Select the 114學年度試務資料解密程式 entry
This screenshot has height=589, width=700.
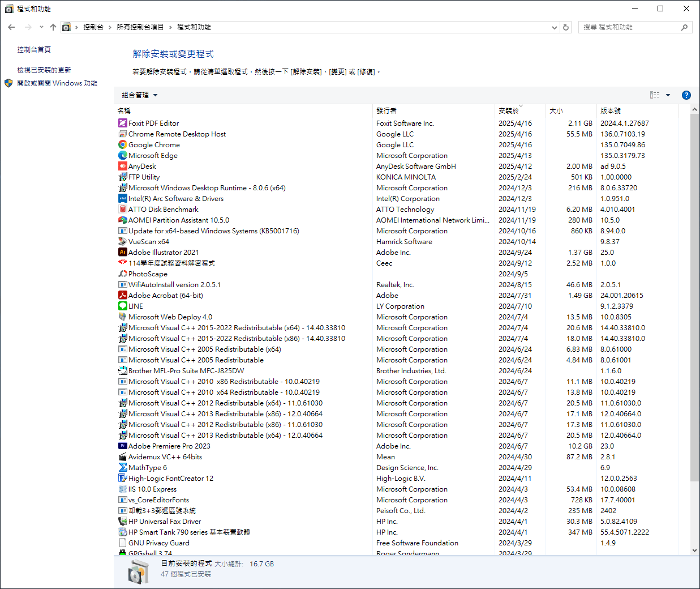pyautogui.click(x=397, y=263)
